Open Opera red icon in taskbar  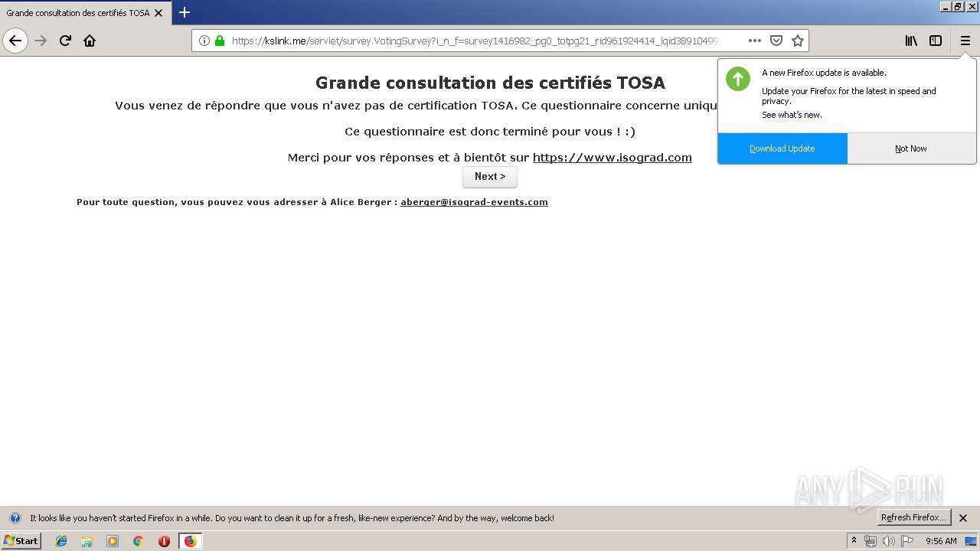(164, 541)
